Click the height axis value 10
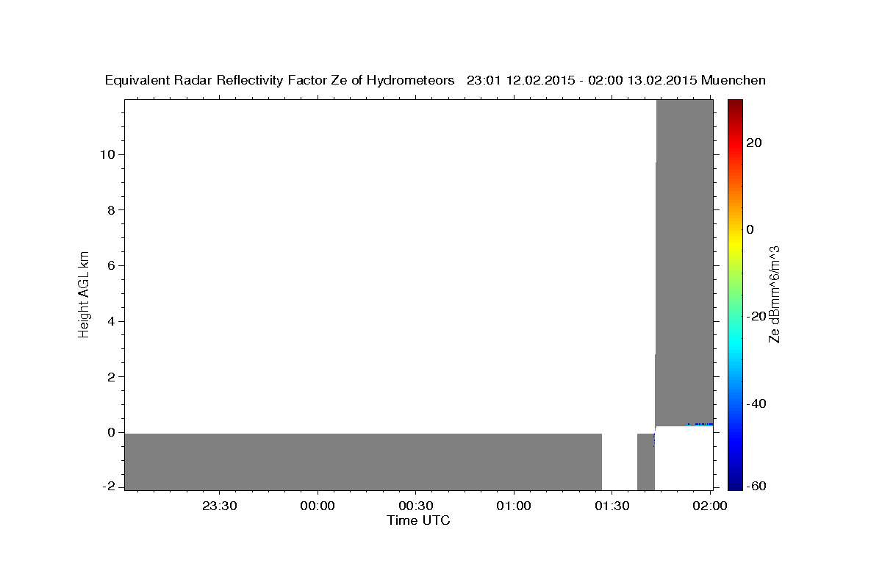Screen dimensions: 882x588 click(x=109, y=154)
